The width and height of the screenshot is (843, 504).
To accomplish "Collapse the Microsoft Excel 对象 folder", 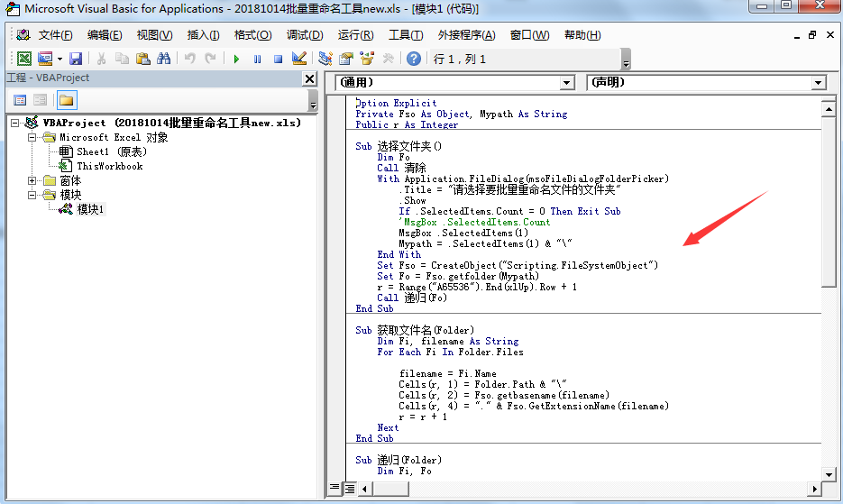I will pyautogui.click(x=32, y=138).
